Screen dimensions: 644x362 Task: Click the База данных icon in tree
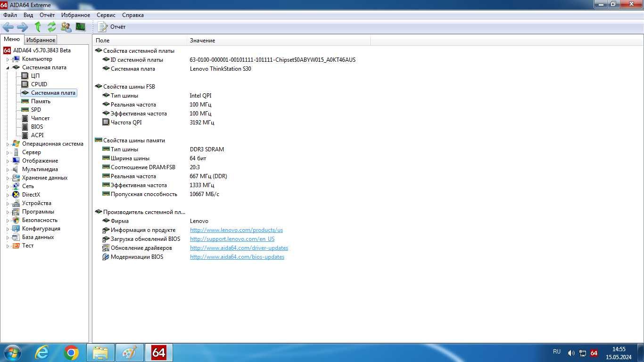click(x=16, y=237)
